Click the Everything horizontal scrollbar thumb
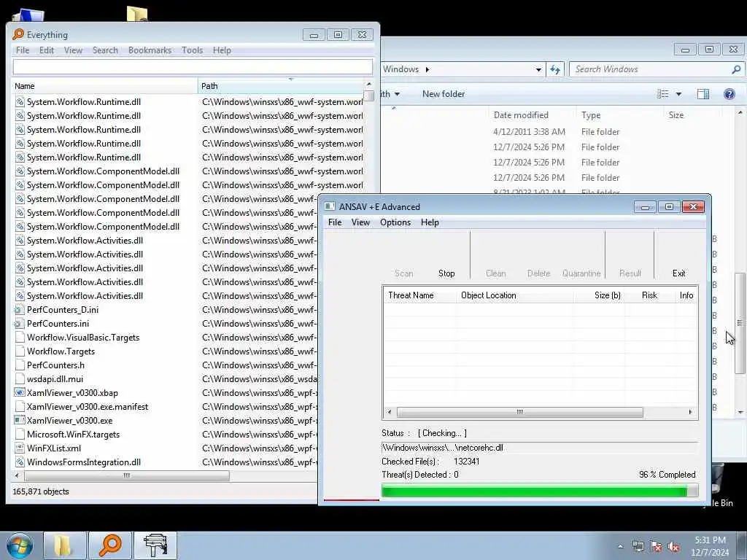This screenshot has width=747, height=560. pos(127,475)
